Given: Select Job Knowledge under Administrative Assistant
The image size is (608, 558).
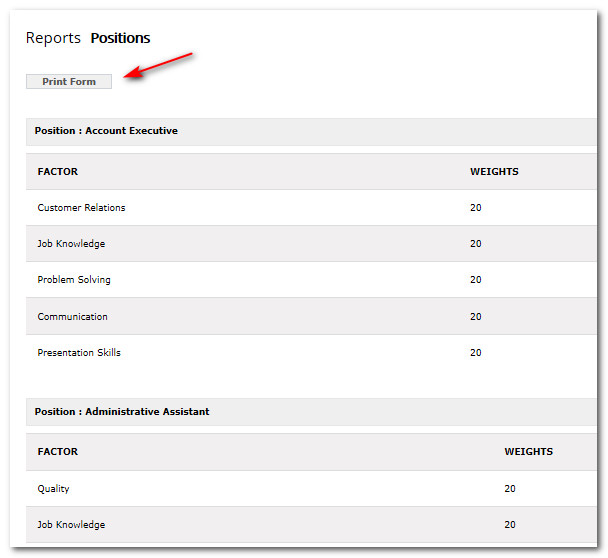Looking at the screenshot, I should pos(71,525).
